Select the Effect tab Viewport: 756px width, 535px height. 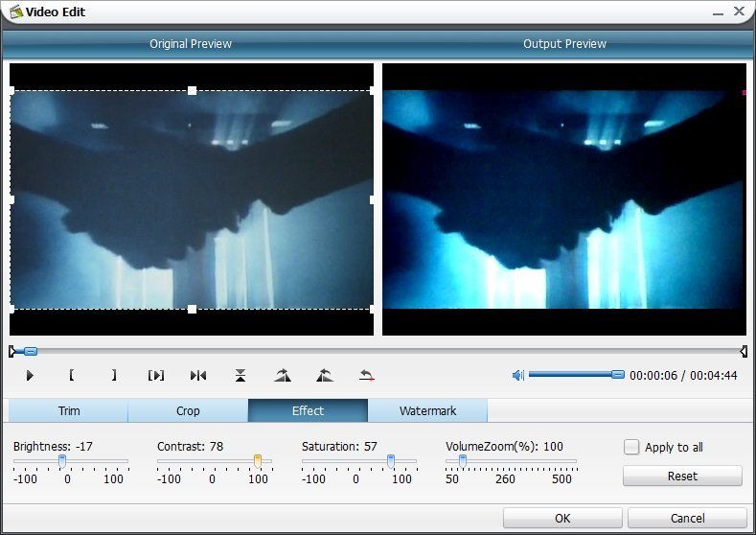click(x=308, y=410)
